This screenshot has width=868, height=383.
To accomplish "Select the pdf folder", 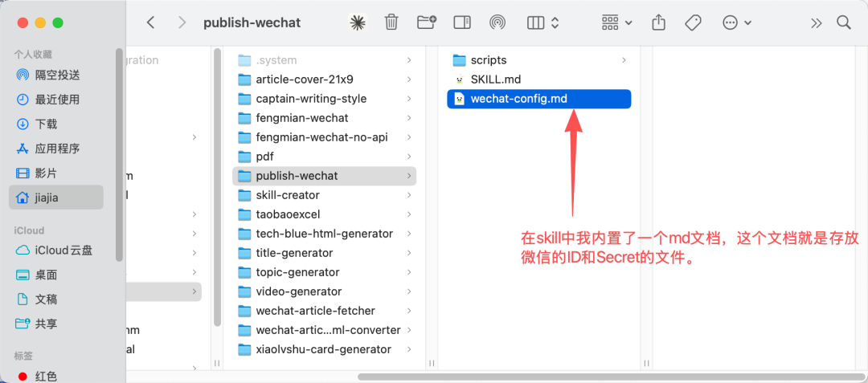I will point(324,157).
